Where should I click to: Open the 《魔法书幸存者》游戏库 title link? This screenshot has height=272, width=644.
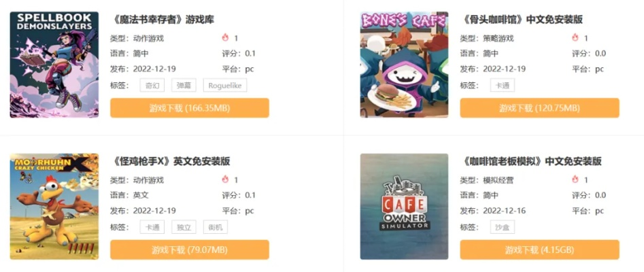163,19
